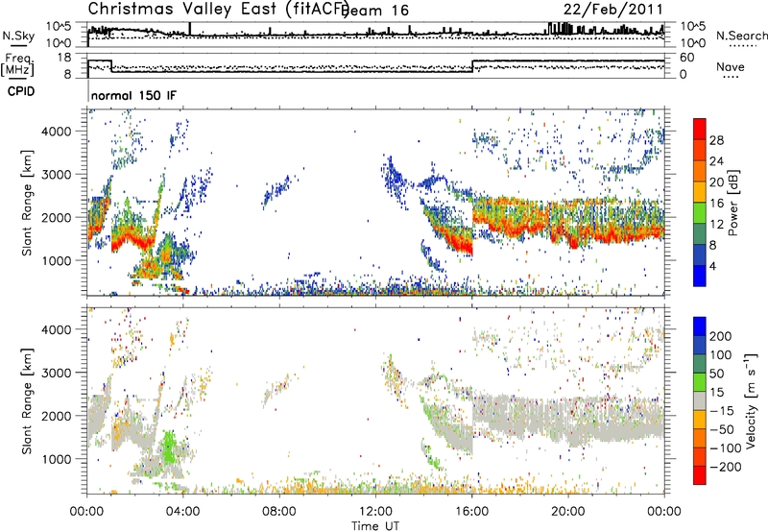Click the 'Nave' legend label

click(x=730, y=66)
